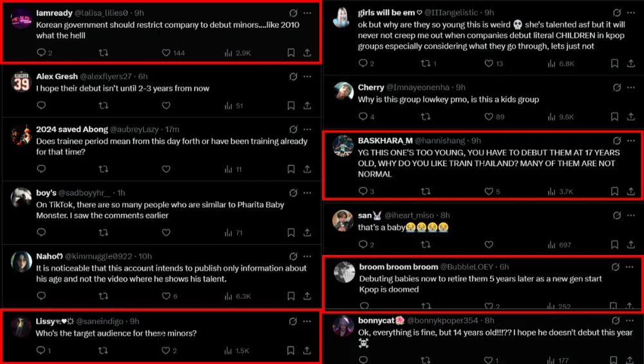Click Naho's profile avatar

(x=21, y=261)
